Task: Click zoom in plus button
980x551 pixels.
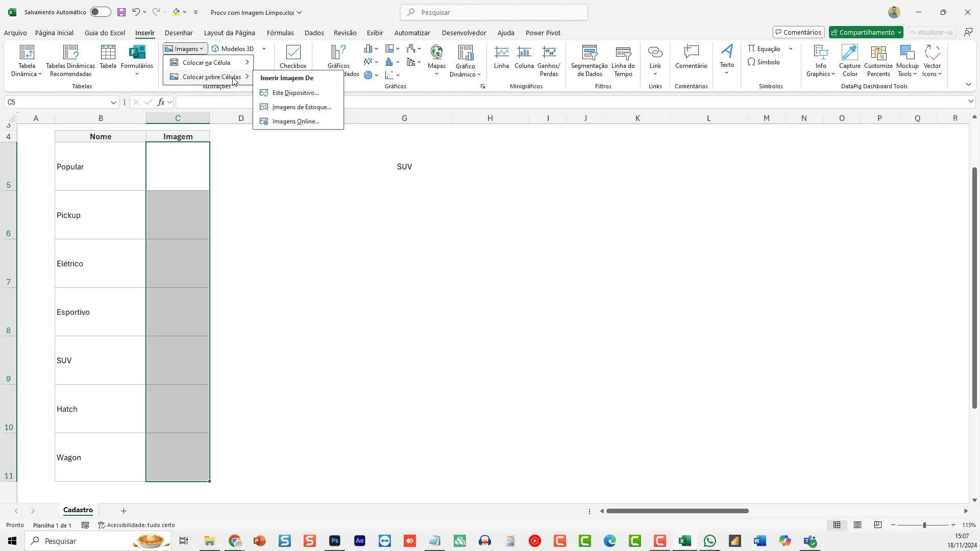Action: 953,525
